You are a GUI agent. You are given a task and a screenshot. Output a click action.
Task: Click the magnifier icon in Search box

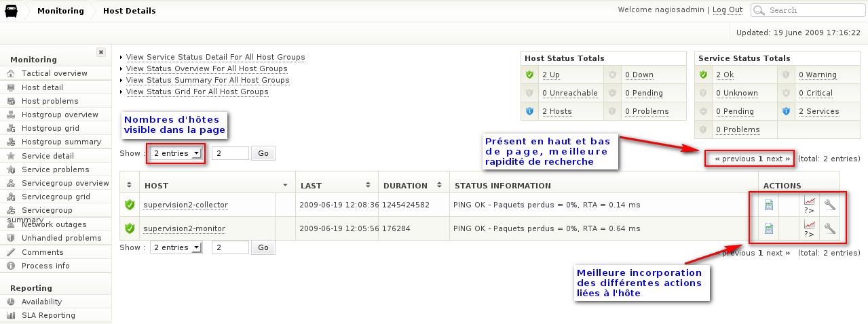tap(759, 10)
